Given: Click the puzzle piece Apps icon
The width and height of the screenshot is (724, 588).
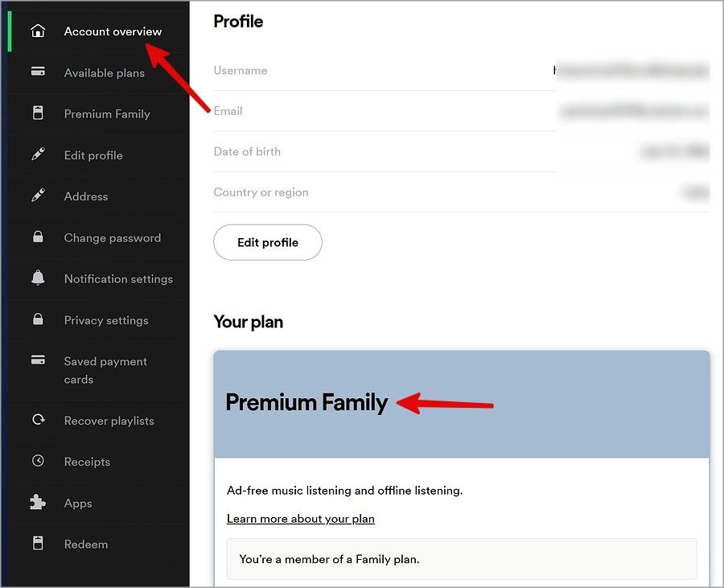Looking at the screenshot, I should click(x=38, y=502).
